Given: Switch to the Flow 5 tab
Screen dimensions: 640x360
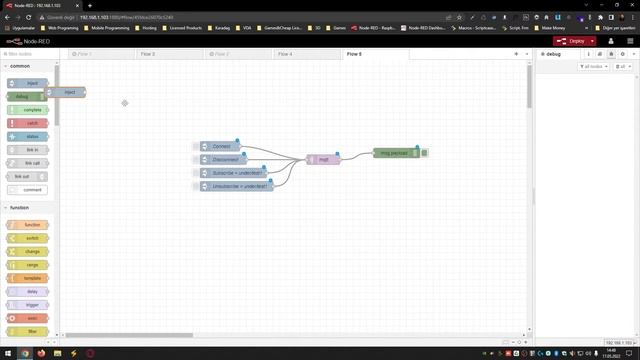Looking at the screenshot, I should coord(376,54).
